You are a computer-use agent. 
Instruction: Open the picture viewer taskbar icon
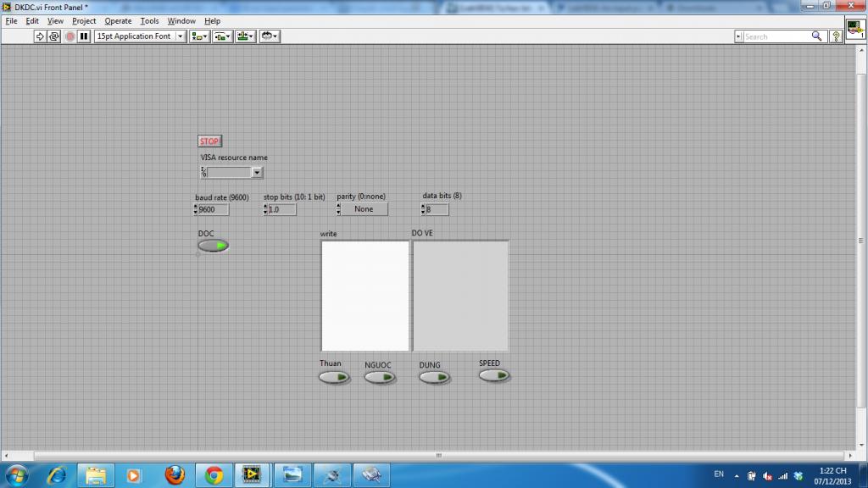click(292, 475)
